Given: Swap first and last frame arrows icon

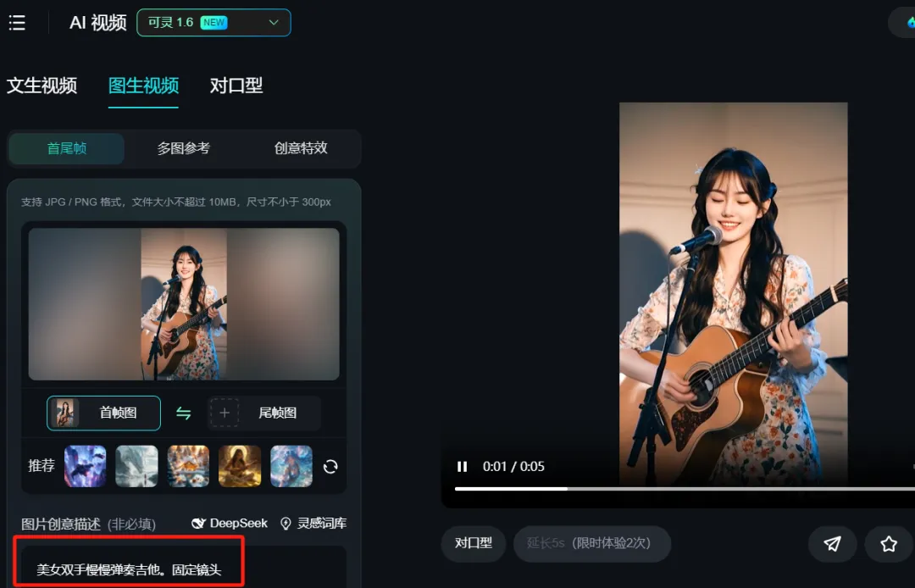Looking at the screenshot, I should tap(184, 413).
